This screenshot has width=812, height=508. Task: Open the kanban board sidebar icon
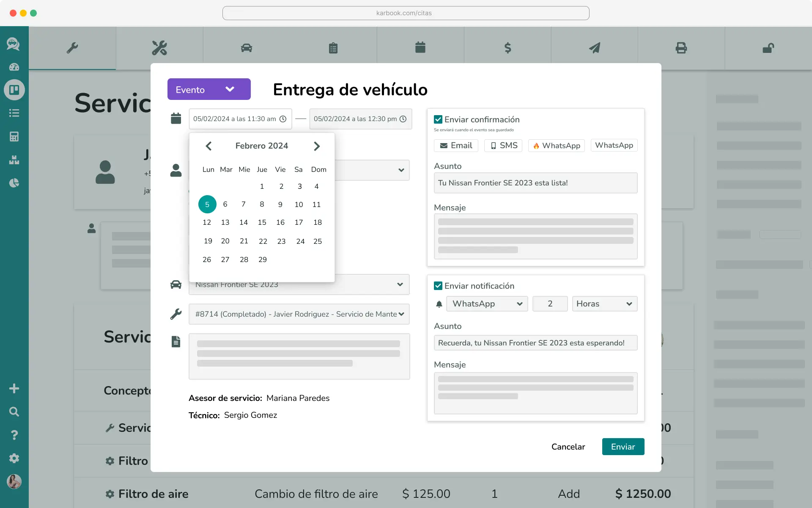pyautogui.click(x=14, y=90)
